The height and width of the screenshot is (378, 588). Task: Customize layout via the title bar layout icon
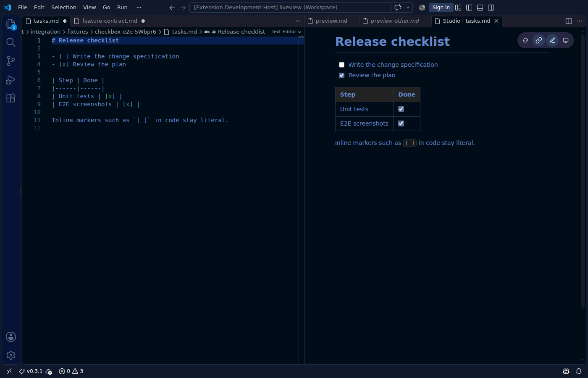pyautogui.click(x=458, y=8)
